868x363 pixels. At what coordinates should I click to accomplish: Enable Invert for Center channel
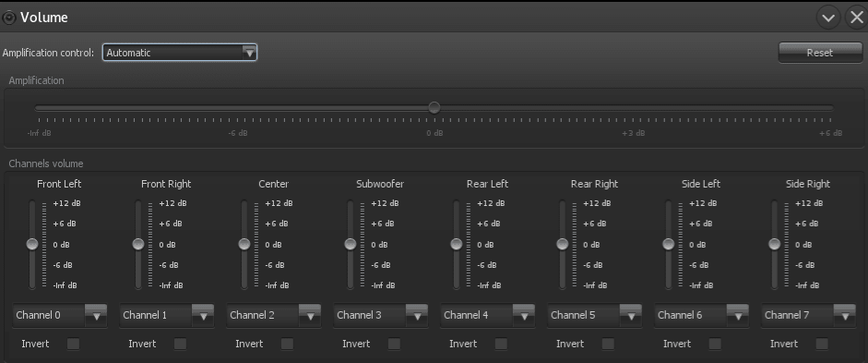point(287,344)
